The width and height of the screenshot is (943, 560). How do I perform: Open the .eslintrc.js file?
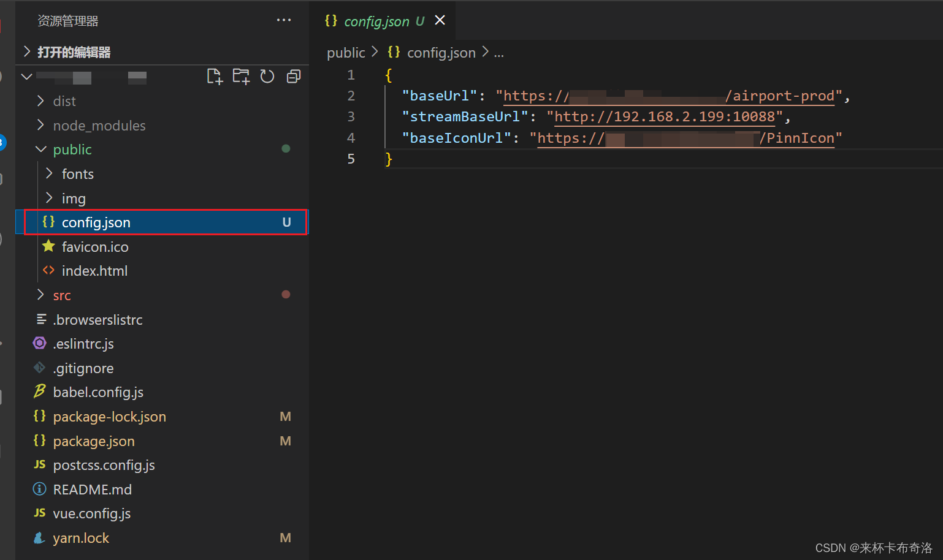162,344
